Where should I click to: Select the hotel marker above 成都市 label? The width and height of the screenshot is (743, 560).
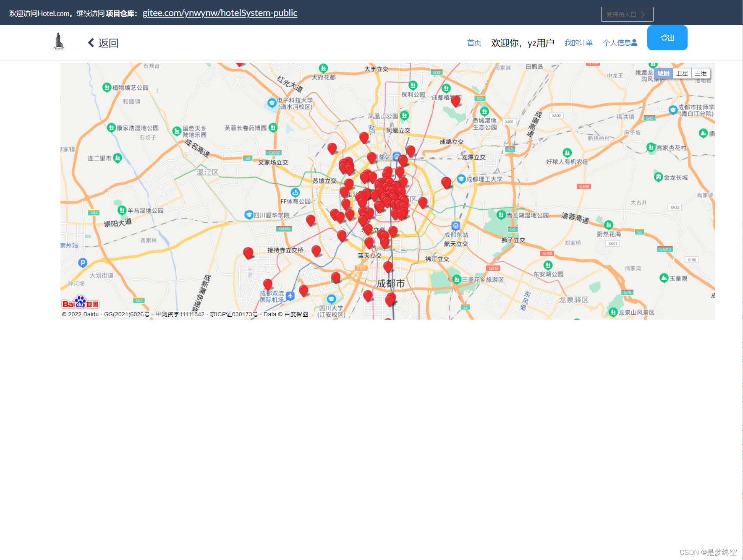point(388,267)
